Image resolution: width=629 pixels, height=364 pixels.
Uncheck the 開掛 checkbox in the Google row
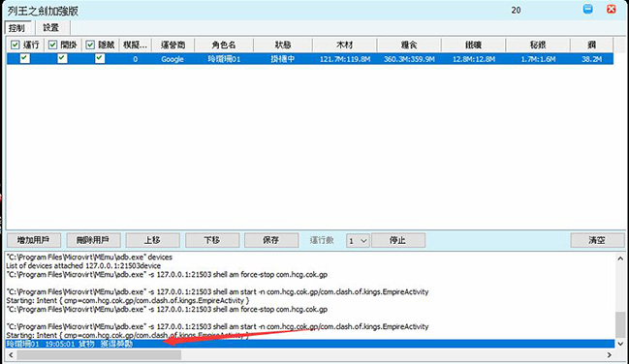point(62,58)
